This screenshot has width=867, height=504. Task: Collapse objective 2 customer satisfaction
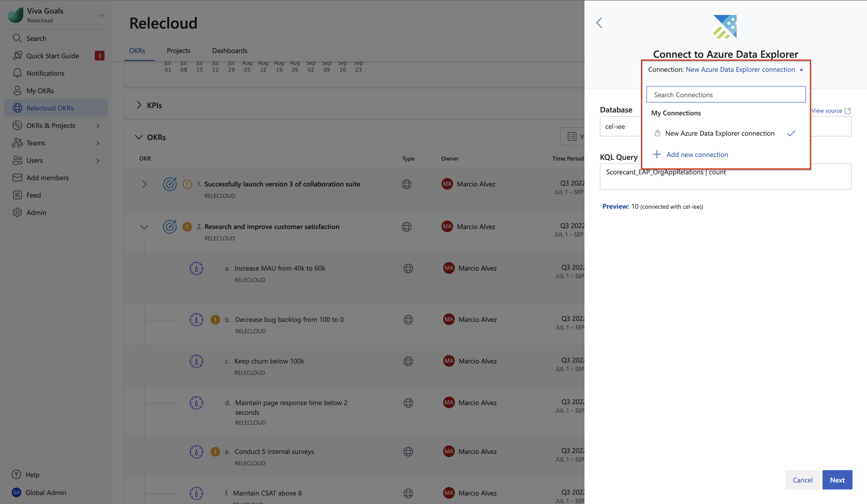coord(144,227)
